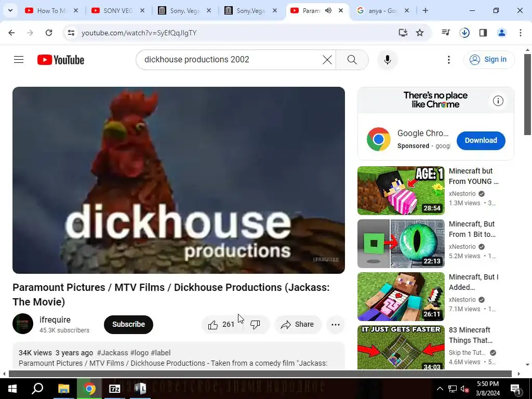Click 34K views description text

pyautogui.click(x=35, y=353)
